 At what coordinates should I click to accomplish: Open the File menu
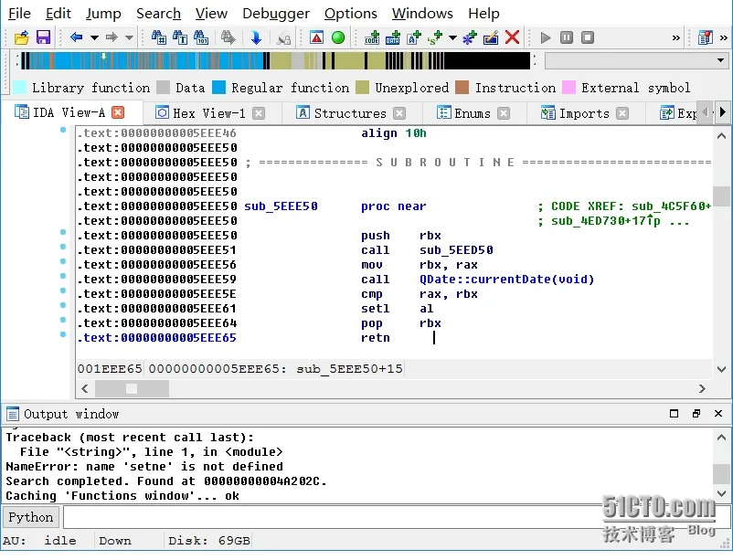[19, 14]
